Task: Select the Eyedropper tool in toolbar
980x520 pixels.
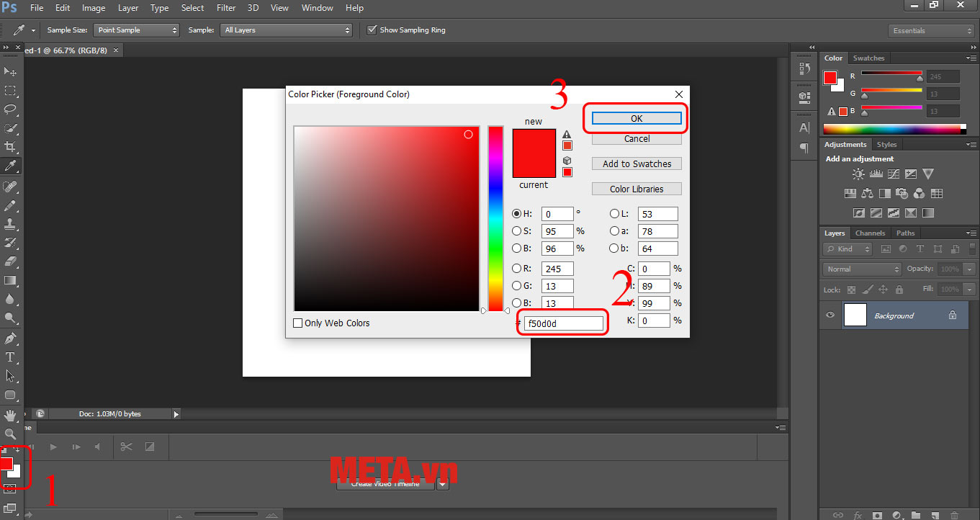Action: [11, 166]
